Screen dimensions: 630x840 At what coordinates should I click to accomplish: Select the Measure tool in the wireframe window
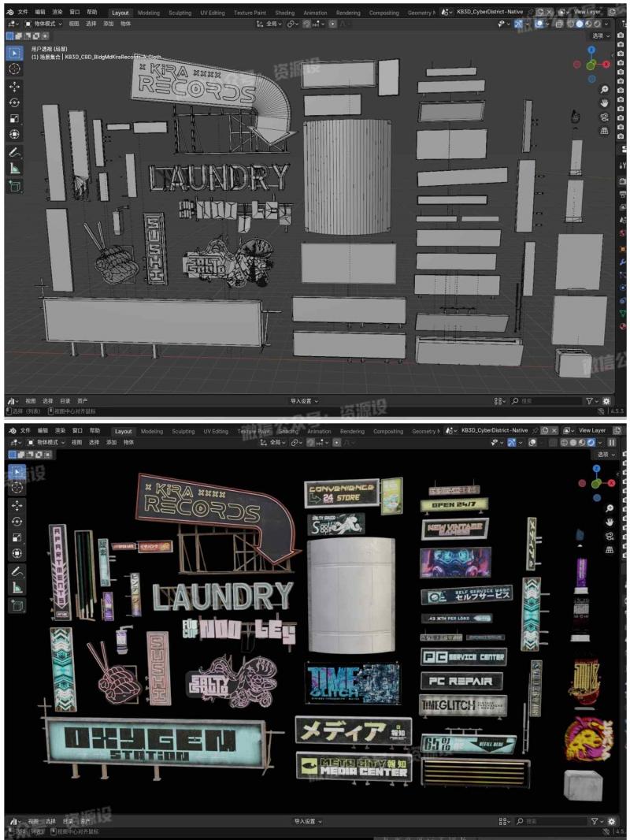14,168
